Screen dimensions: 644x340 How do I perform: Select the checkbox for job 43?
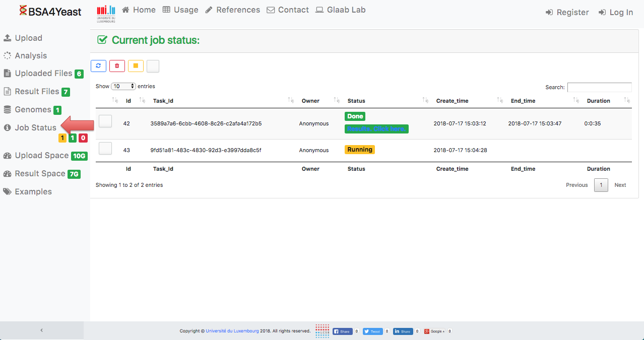tap(105, 148)
